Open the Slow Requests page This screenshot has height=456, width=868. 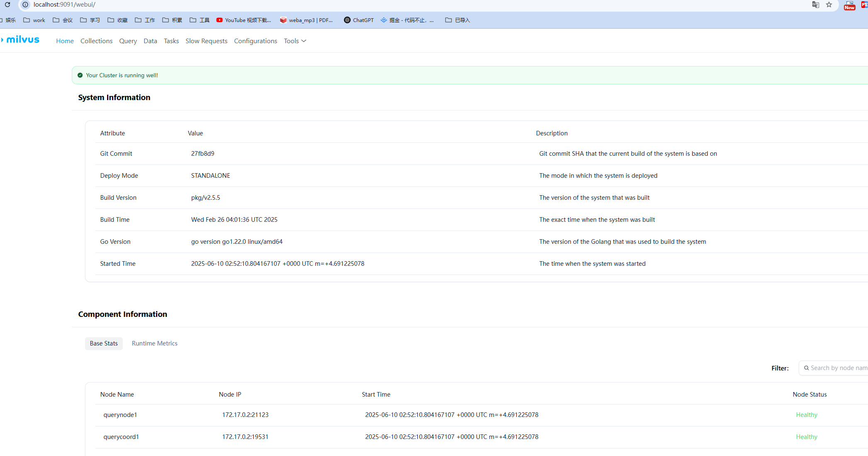[x=206, y=41]
